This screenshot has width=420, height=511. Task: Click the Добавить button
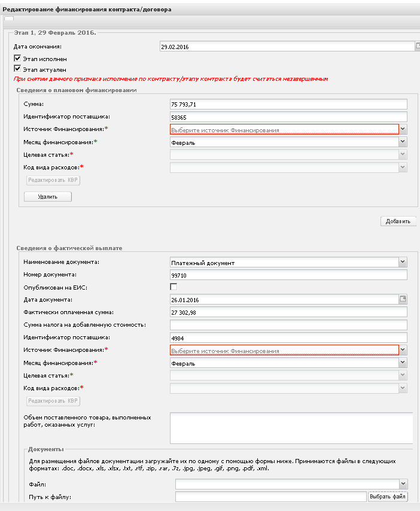(398, 221)
